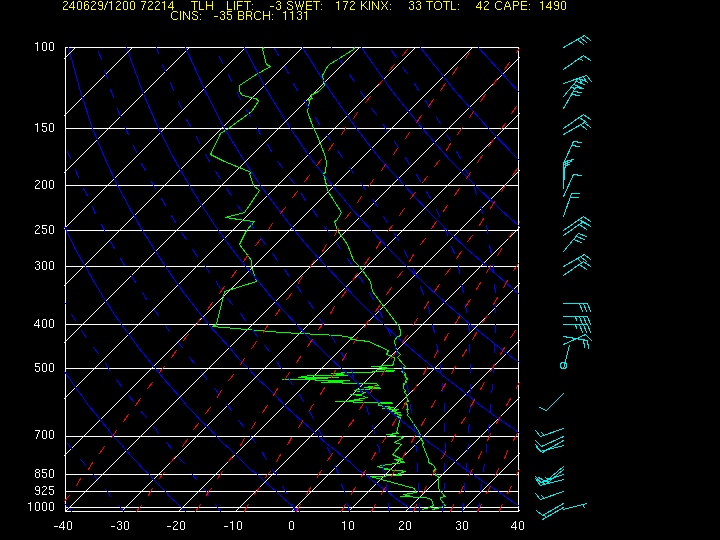Click the -40 temperature axis label

(63, 526)
